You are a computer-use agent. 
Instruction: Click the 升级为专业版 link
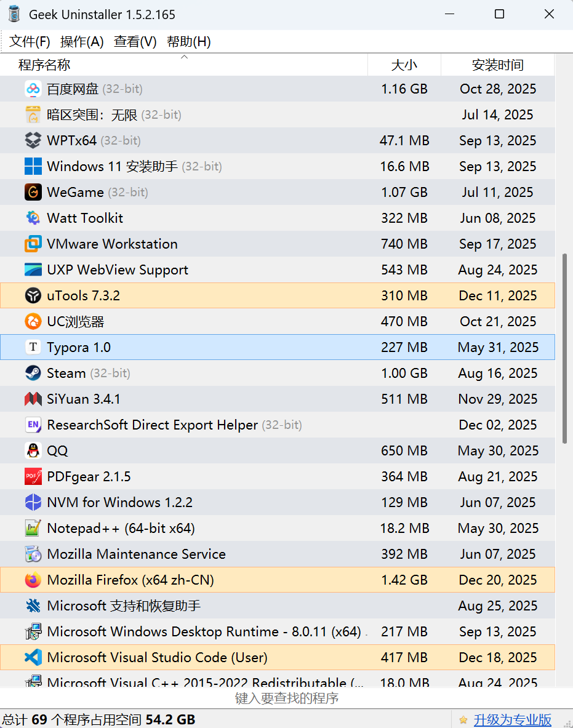point(513,719)
